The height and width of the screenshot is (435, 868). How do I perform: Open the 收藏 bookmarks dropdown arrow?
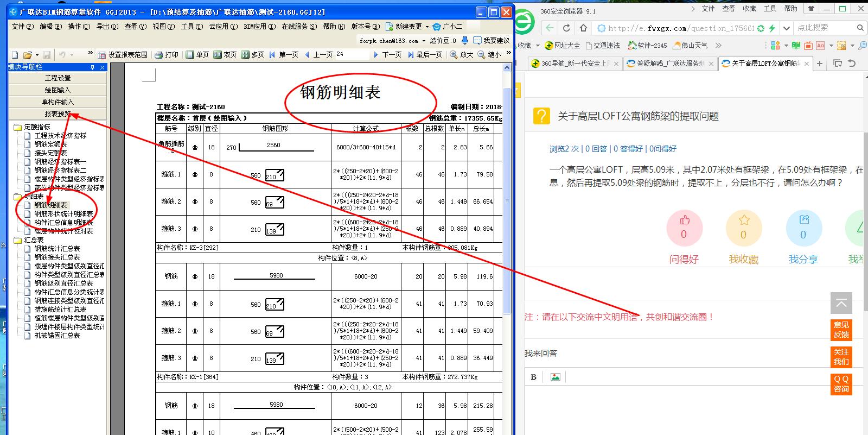coord(538,46)
